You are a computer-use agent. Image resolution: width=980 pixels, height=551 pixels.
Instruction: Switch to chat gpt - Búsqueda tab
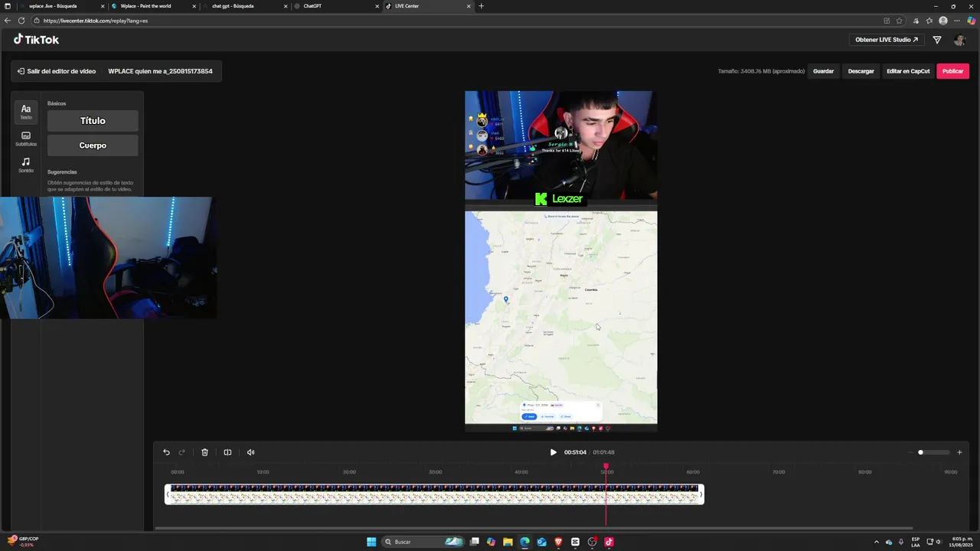(245, 6)
